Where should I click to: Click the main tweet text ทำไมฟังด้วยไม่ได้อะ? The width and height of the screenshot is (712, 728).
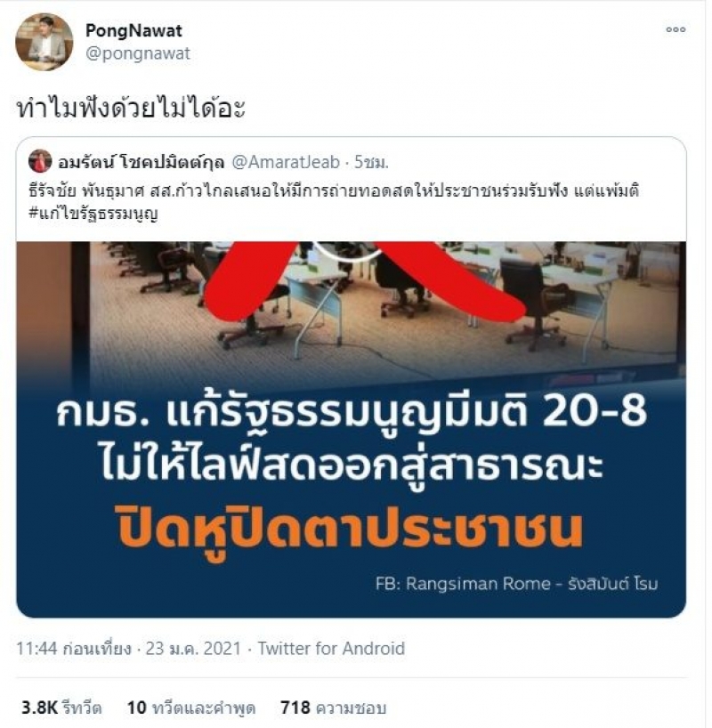click(131, 109)
